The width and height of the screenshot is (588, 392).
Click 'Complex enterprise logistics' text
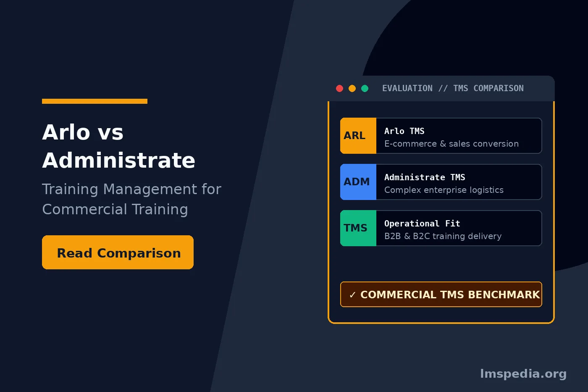coord(444,190)
